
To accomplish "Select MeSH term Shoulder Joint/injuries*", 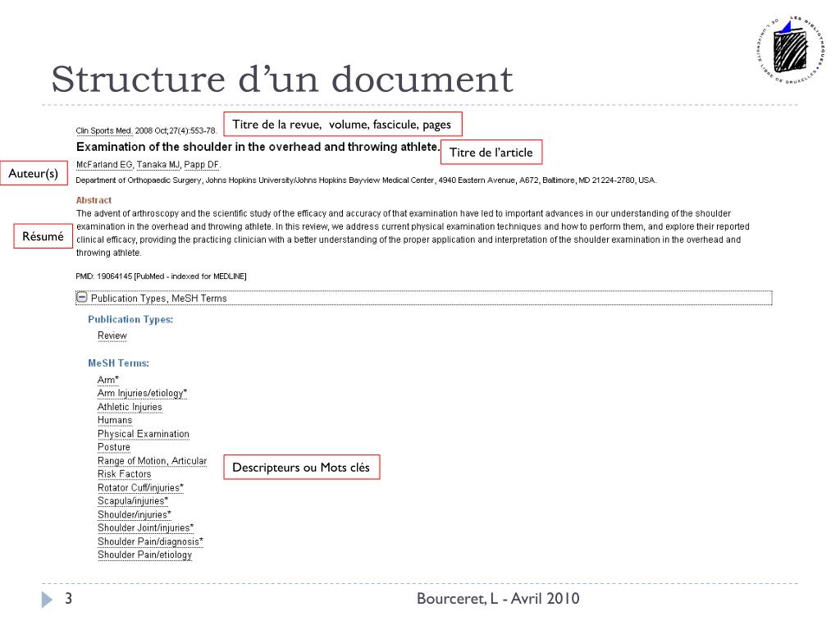I will pos(146,527).
